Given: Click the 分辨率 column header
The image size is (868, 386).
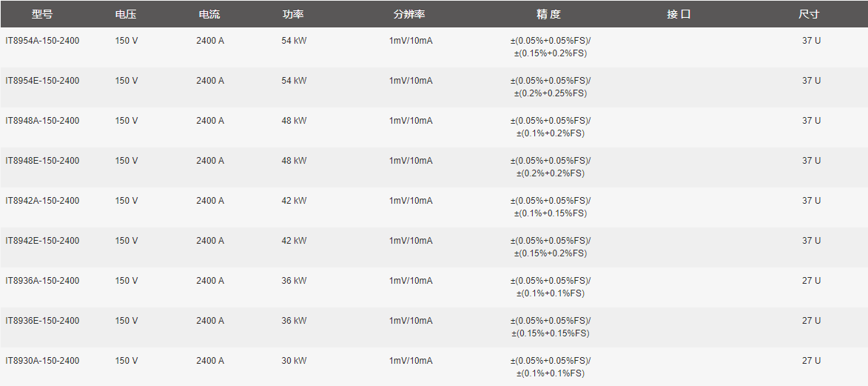Looking at the screenshot, I should click(x=409, y=14).
